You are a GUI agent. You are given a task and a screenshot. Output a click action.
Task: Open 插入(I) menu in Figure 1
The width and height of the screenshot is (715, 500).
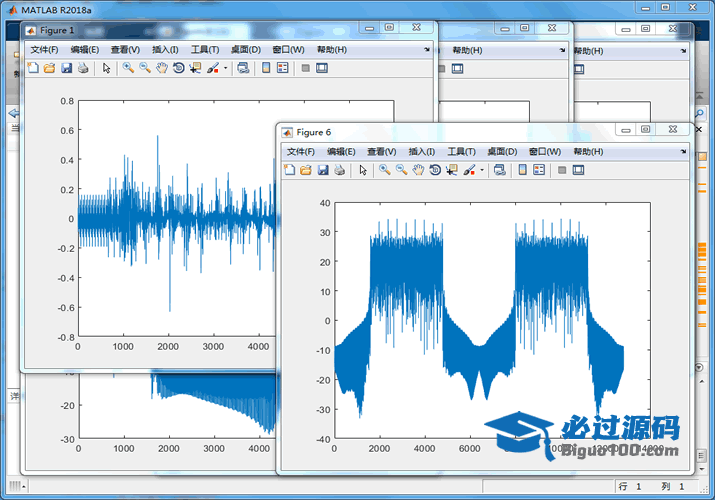click(x=165, y=50)
